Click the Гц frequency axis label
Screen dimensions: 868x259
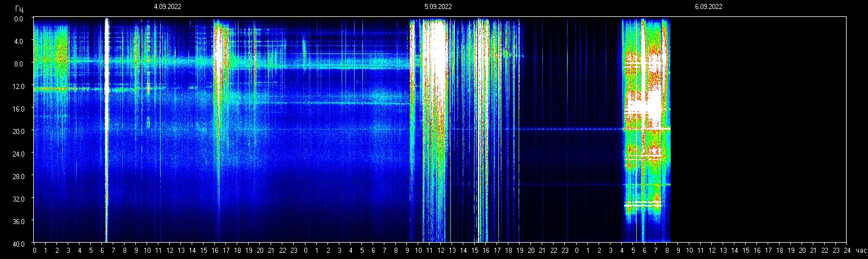[x=19, y=8]
